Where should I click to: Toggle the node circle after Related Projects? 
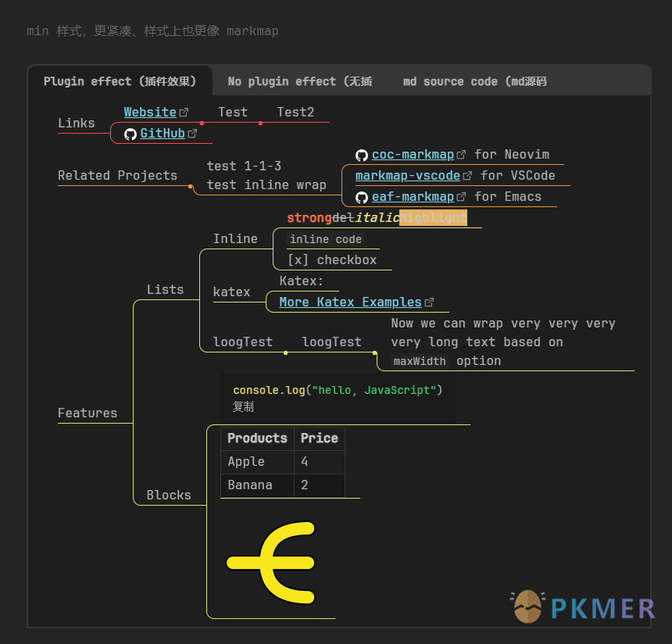pyautogui.click(x=191, y=186)
